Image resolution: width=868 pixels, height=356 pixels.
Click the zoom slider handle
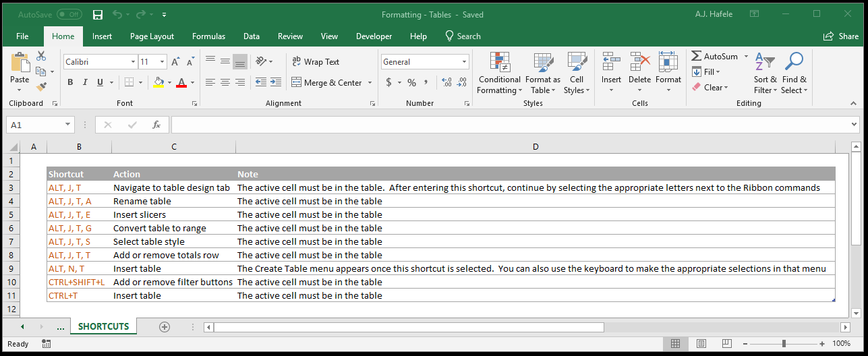[784, 344]
